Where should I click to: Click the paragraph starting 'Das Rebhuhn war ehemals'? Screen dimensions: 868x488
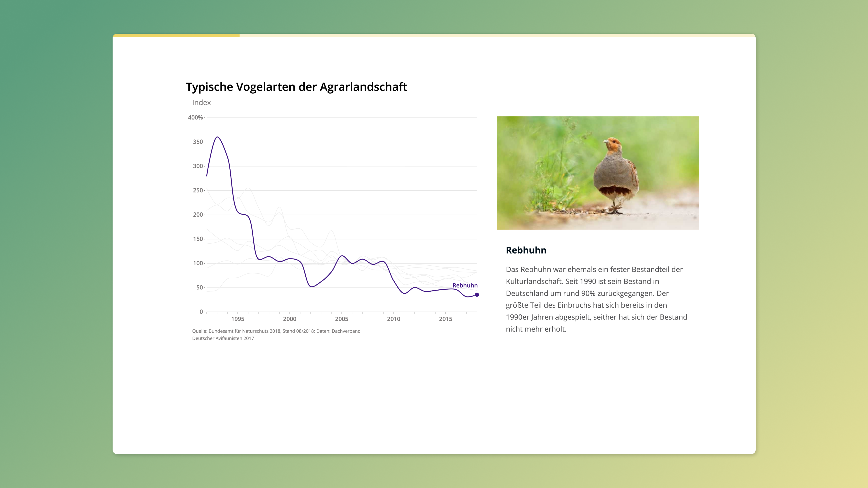pos(596,299)
